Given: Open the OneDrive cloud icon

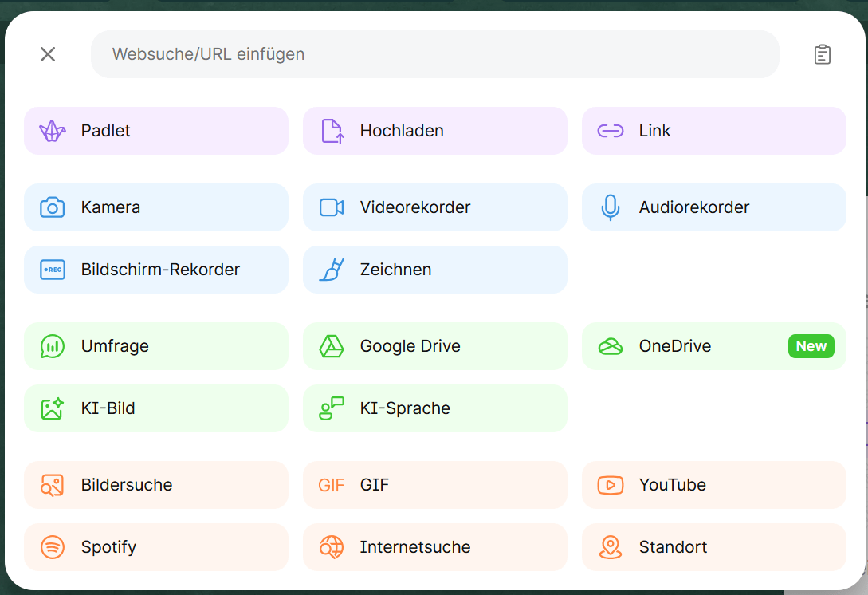Looking at the screenshot, I should point(610,346).
